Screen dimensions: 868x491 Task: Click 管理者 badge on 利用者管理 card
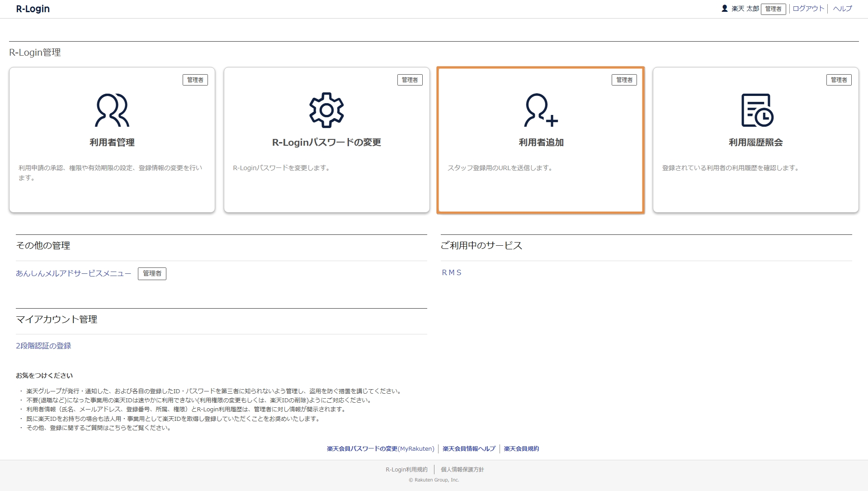tap(195, 80)
